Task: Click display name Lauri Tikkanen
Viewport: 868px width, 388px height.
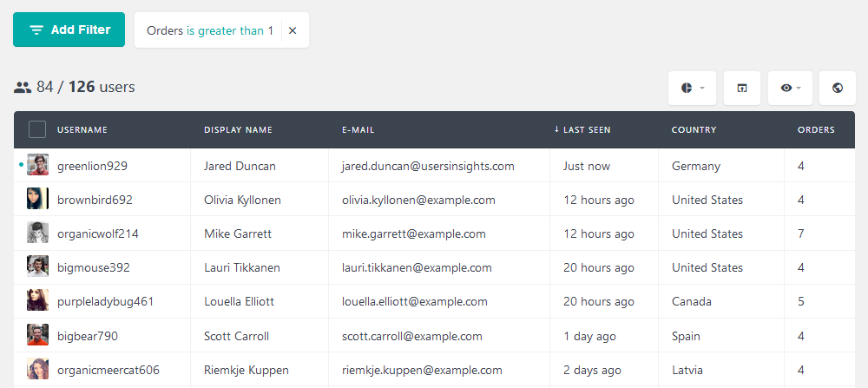Action: pyautogui.click(x=242, y=268)
